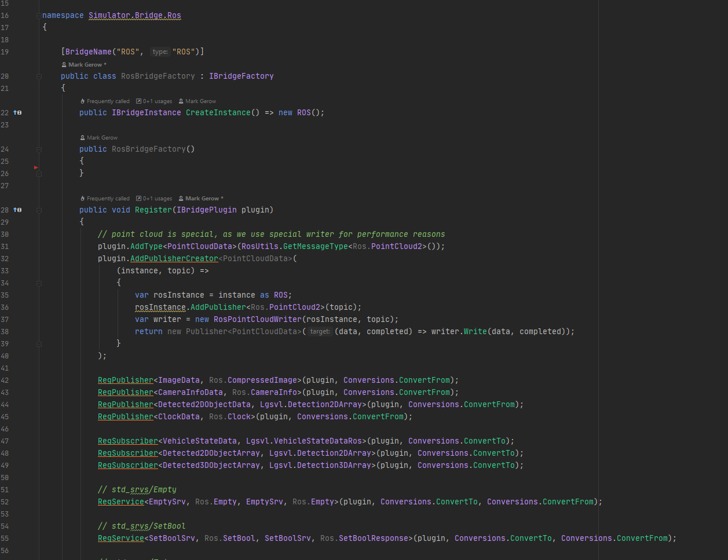Collapse the Register method body
The image size is (728, 560).
39,210
